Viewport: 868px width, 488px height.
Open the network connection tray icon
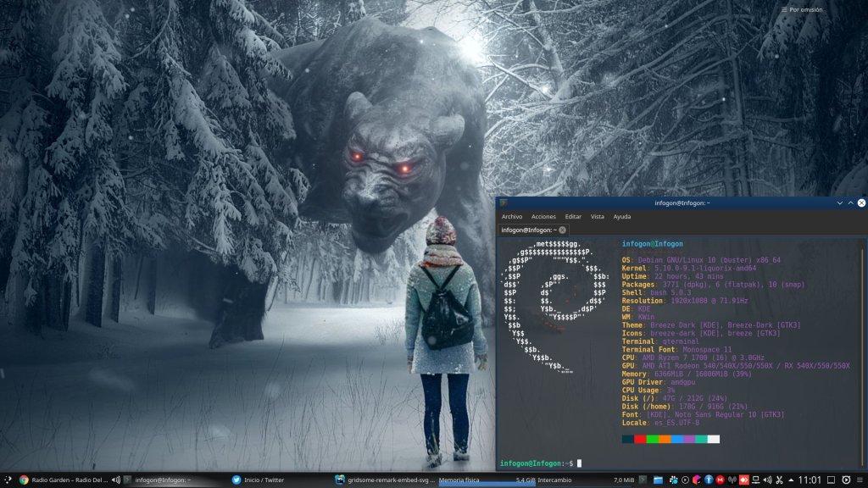[754, 480]
